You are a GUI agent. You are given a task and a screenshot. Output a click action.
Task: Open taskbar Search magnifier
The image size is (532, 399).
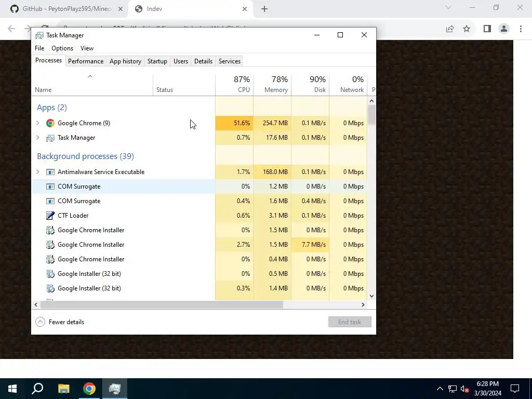(x=37, y=389)
